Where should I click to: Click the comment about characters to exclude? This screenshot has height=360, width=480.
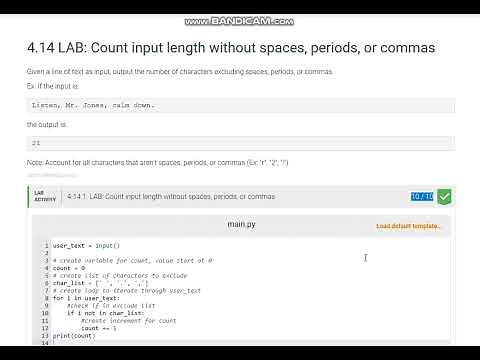click(120, 276)
